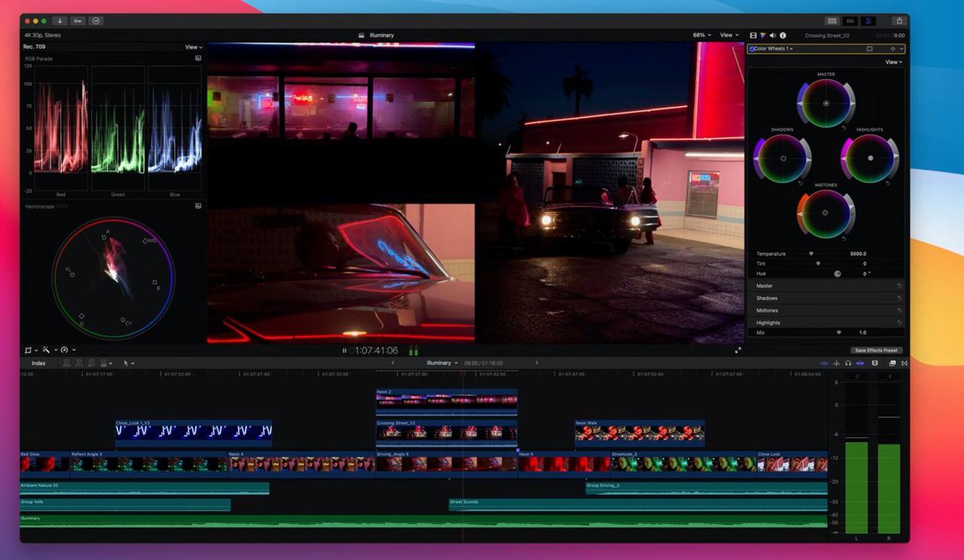Adjust the Mix slider handle
Screen dimensions: 964x560
pos(839,332)
